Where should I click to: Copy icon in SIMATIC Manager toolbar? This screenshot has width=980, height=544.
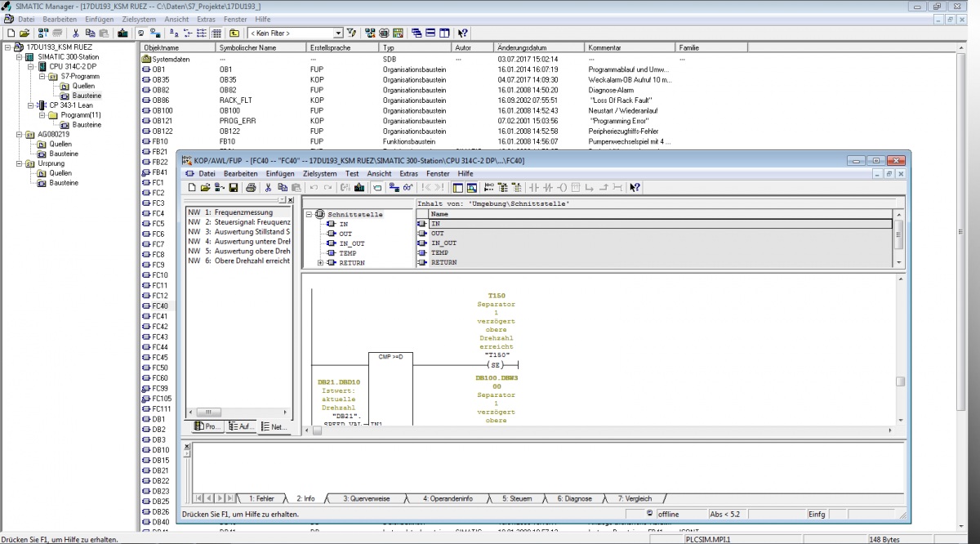[x=90, y=33]
